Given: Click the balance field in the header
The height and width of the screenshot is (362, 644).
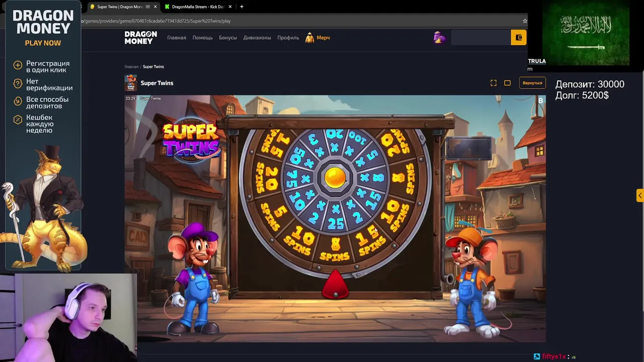Looking at the screenshot, I should coord(480,37).
